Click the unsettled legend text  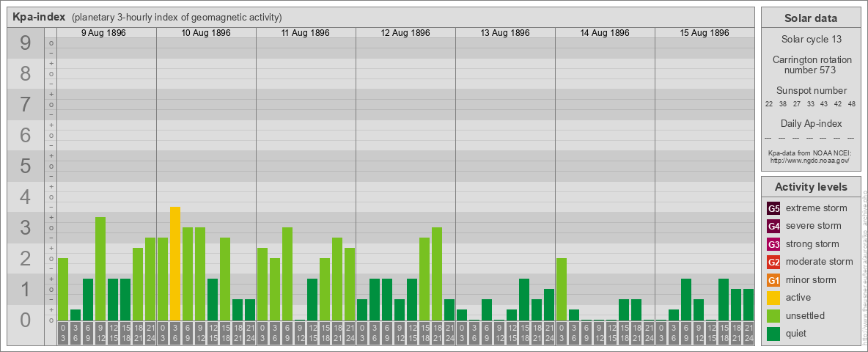point(806,315)
